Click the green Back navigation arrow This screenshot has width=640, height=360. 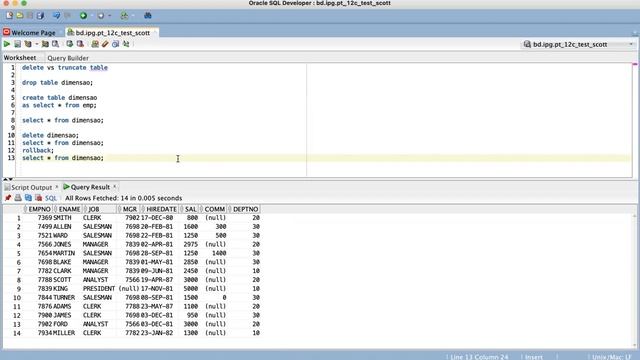point(83,16)
